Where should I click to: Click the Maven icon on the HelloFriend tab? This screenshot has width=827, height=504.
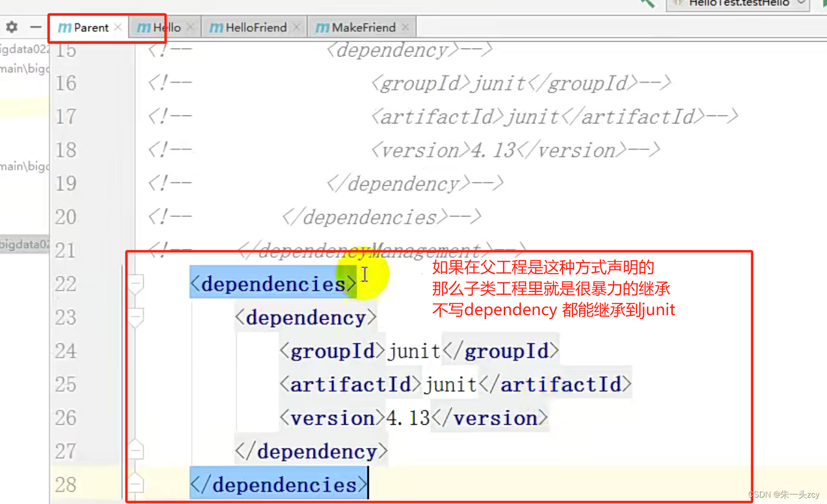click(216, 28)
